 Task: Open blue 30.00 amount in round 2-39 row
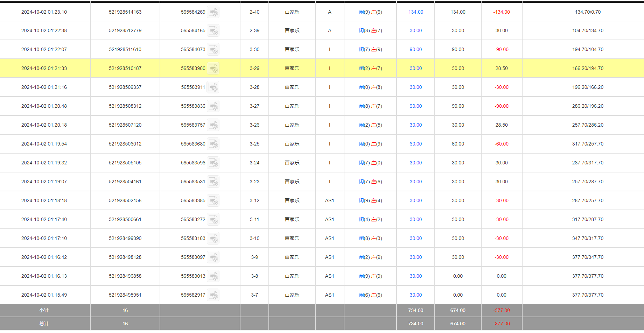415,31
